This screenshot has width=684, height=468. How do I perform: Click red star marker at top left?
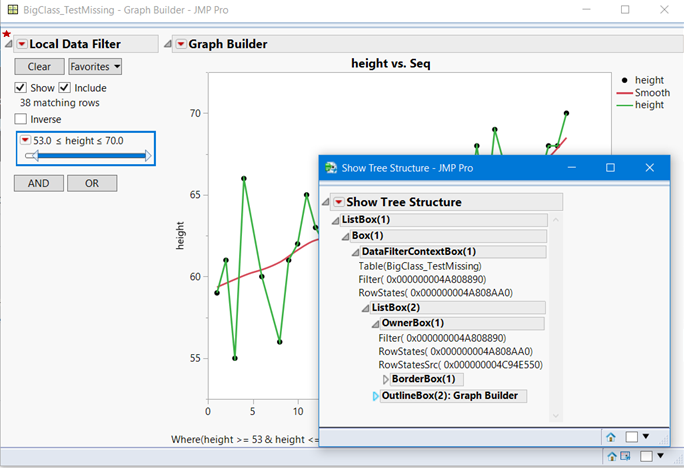click(x=7, y=34)
